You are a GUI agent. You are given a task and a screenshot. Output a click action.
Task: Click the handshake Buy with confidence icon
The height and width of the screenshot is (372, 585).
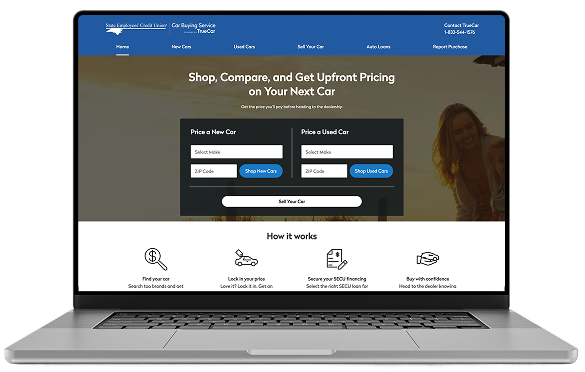pos(428,259)
